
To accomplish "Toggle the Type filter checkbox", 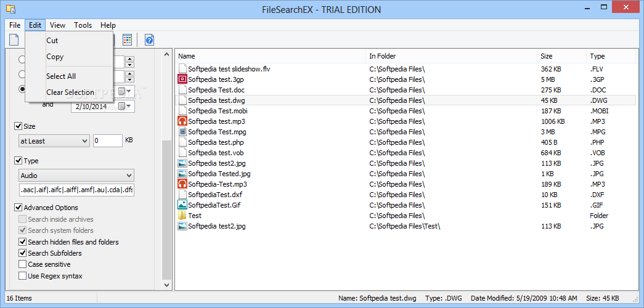I will pos(18,161).
